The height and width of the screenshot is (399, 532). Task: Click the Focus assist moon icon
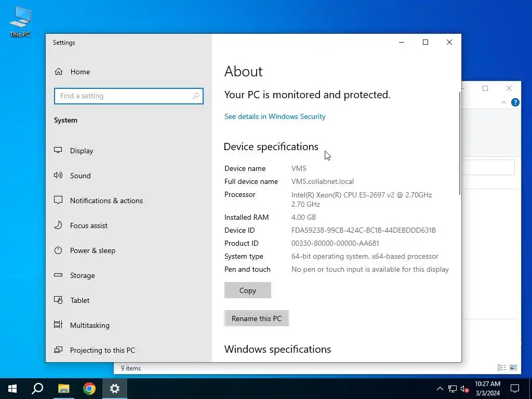(x=58, y=225)
